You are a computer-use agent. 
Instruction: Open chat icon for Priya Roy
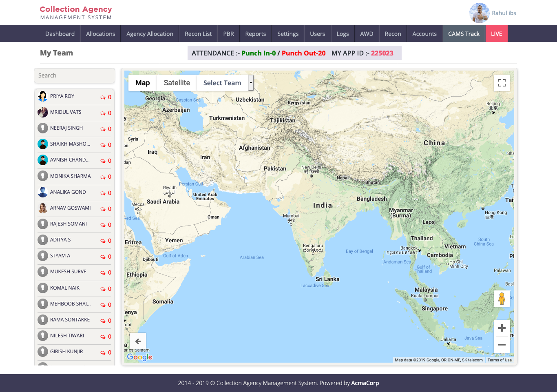[x=103, y=97]
